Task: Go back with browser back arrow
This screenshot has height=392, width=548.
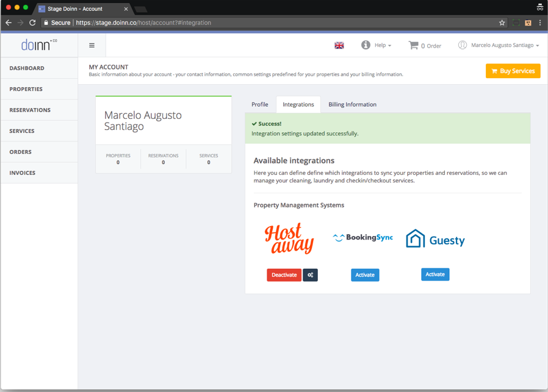Action: pos(9,23)
